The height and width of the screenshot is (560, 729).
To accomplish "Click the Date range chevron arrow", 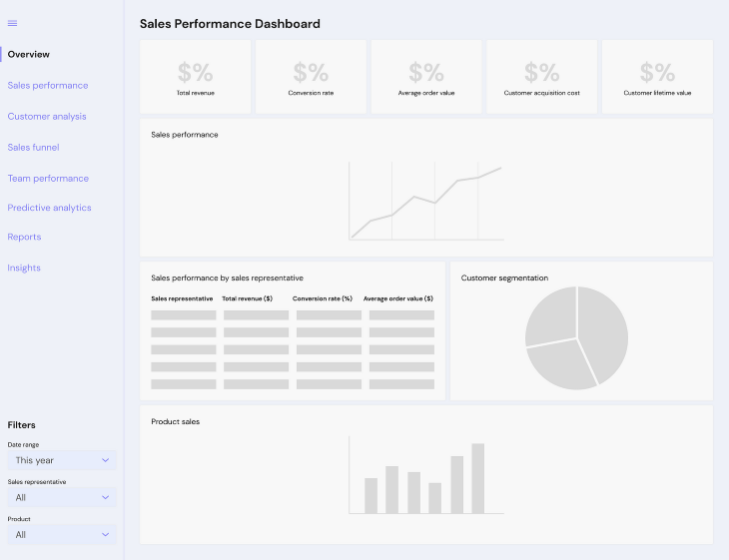I will point(106,460).
